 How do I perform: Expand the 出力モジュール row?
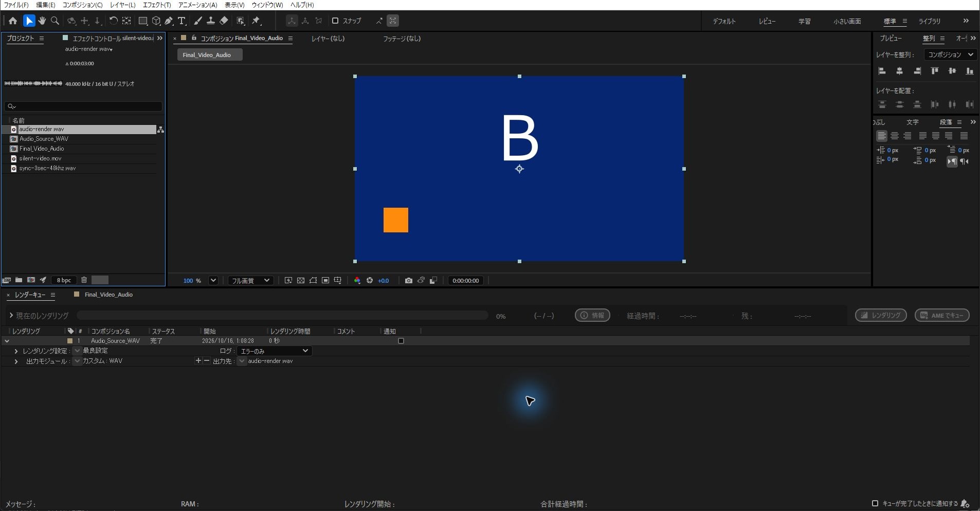coord(16,361)
